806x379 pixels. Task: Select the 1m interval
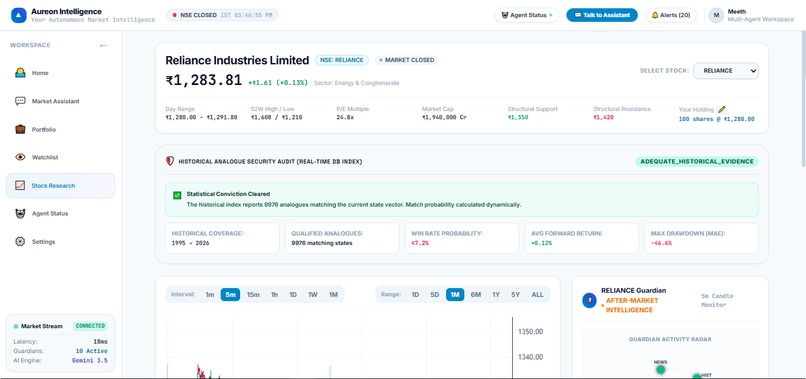coord(210,295)
